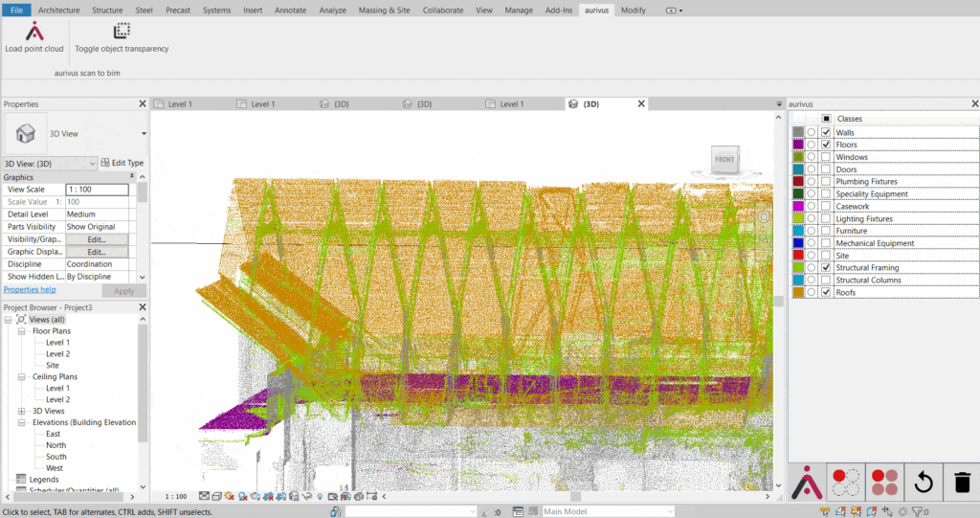
Task: Click the single red dot selection icon
Action: 846,483
